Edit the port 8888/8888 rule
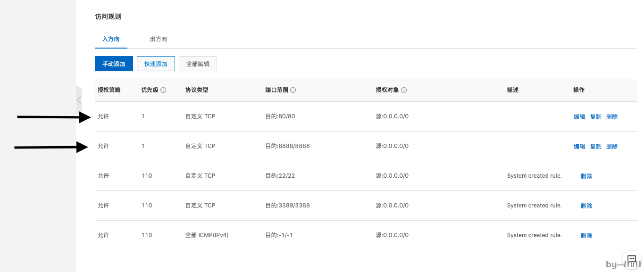The image size is (644, 272). pos(579,147)
